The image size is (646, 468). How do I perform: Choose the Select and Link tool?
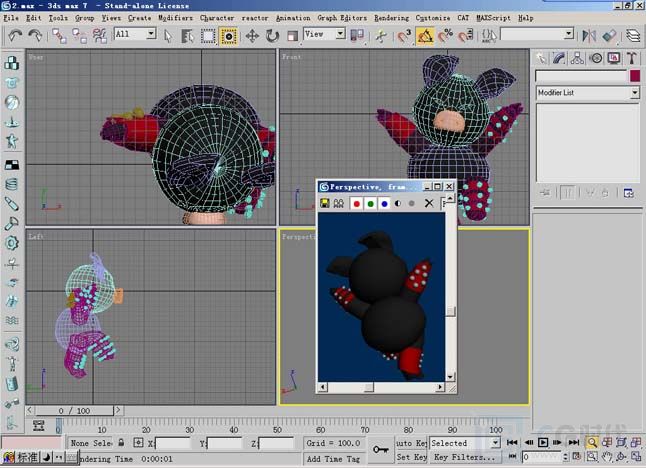(x=59, y=36)
